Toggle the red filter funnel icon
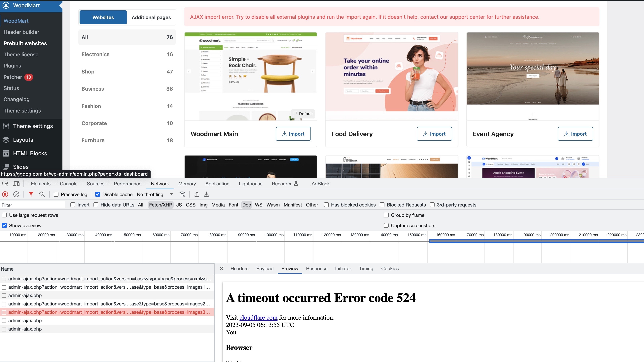This screenshot has width=644, height=362. 31,194
